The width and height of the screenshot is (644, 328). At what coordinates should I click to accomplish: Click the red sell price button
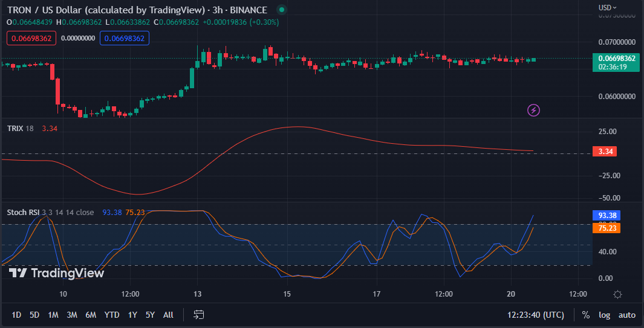coord(31,38)
